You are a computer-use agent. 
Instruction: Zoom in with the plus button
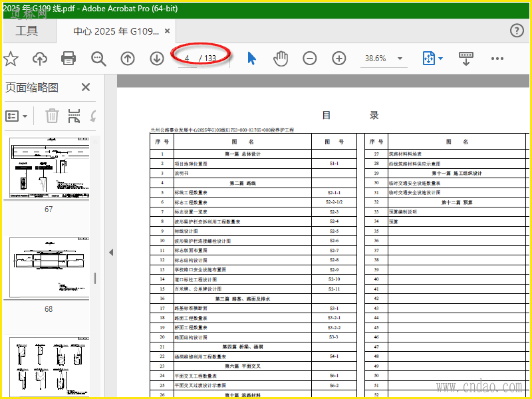point(339,59)
